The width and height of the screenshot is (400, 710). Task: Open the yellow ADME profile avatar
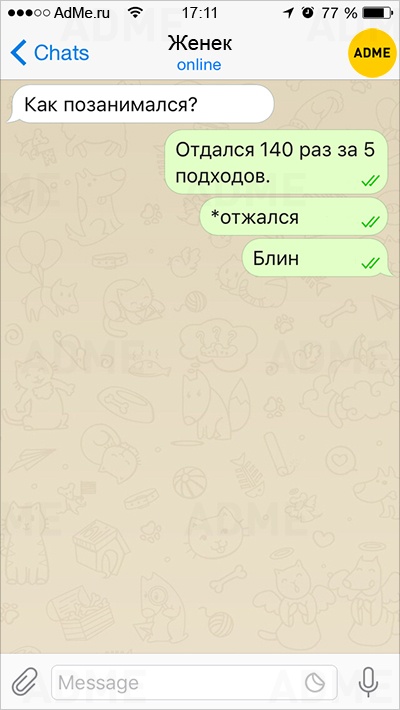coord(372,53)
